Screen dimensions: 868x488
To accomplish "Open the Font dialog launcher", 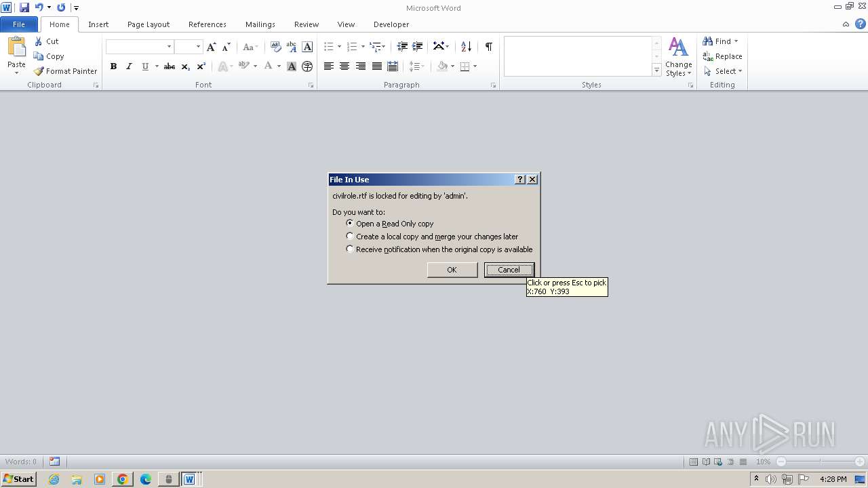I will 311,85.
